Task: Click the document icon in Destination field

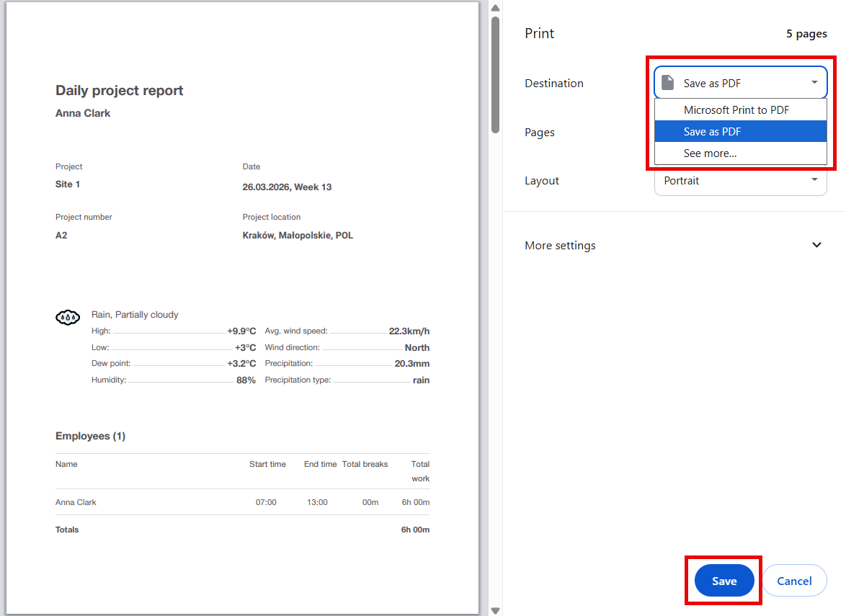Action: pos(668,83)
